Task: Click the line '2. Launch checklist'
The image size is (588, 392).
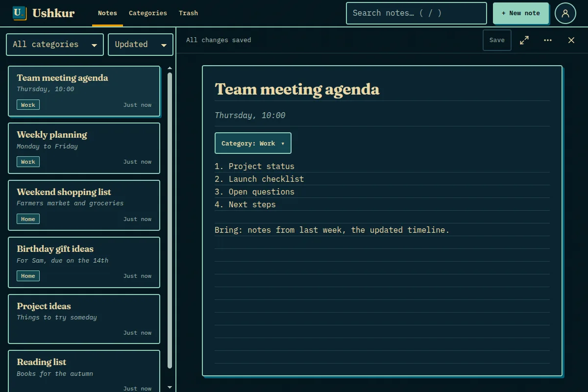Action: (x=259, y=179)
